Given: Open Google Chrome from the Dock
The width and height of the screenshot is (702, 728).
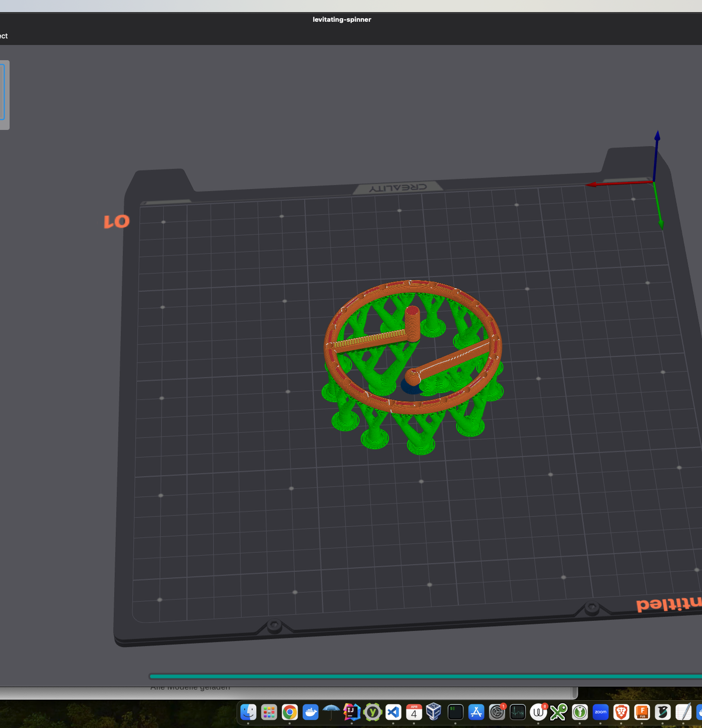Looking at the screenshot, I should 290,713.
